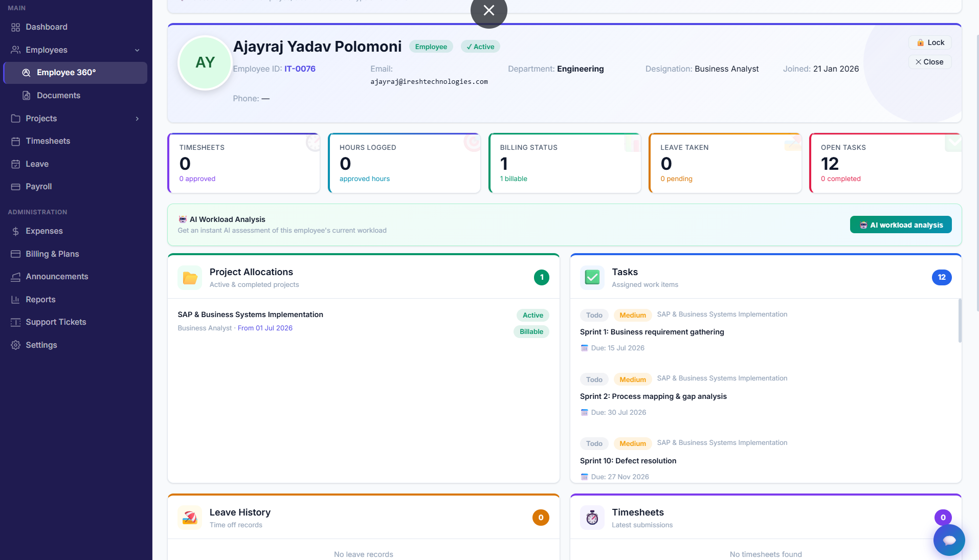Select Employee 360° in sidebar
979x560 pixels.
(x=75, y=73)
